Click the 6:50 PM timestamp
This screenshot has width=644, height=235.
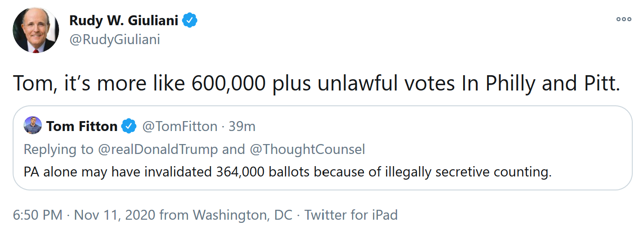[38, 215]
